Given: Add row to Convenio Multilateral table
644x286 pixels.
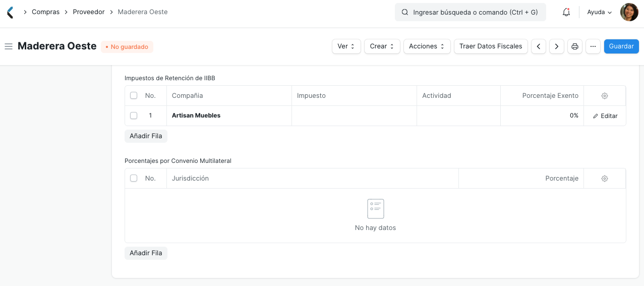Looking at the screenshot, I should (x=146, y=253).
